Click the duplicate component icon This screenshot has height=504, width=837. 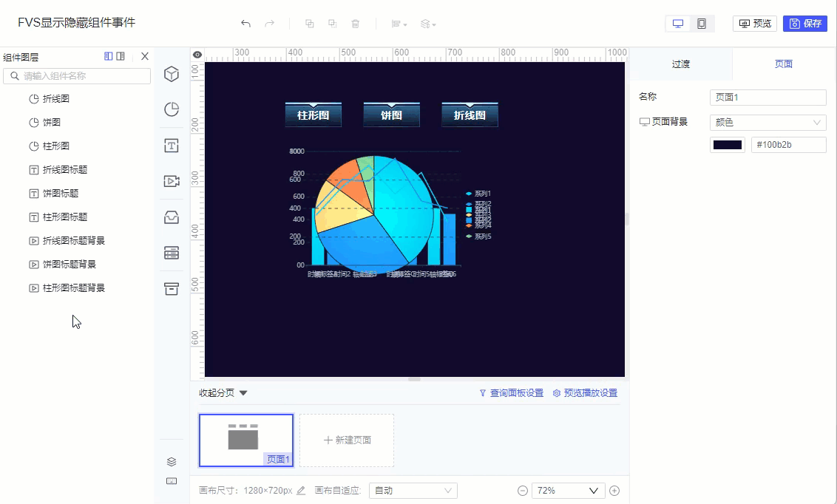pyautogui.click(x=309, y=23)
